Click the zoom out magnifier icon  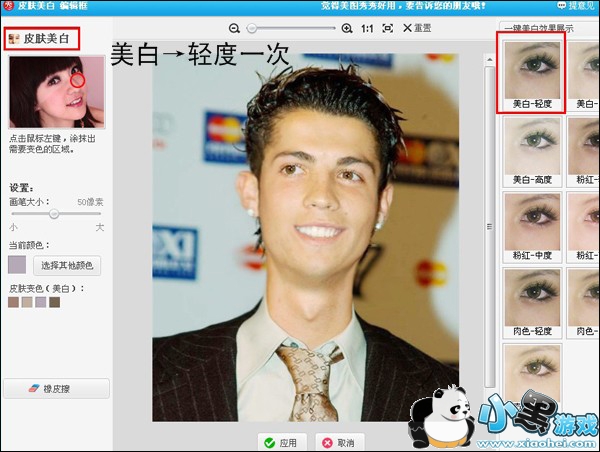coord(234,28)
